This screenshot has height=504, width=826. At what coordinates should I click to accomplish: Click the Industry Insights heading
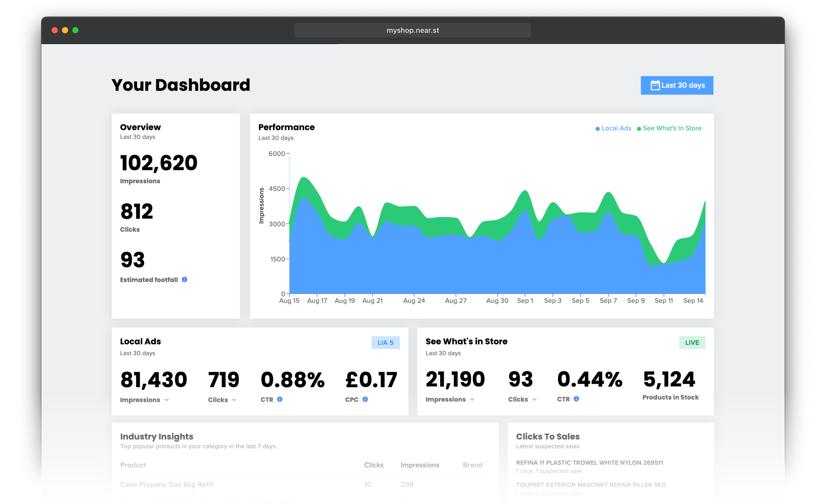click(156, 436)
